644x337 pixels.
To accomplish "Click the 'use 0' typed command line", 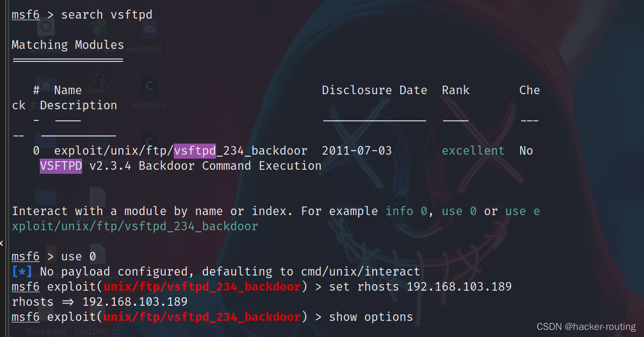I will (x=79, y=256).
